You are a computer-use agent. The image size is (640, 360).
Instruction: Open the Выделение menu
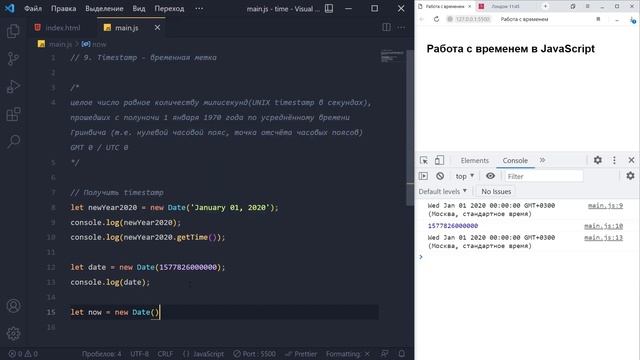104,8
